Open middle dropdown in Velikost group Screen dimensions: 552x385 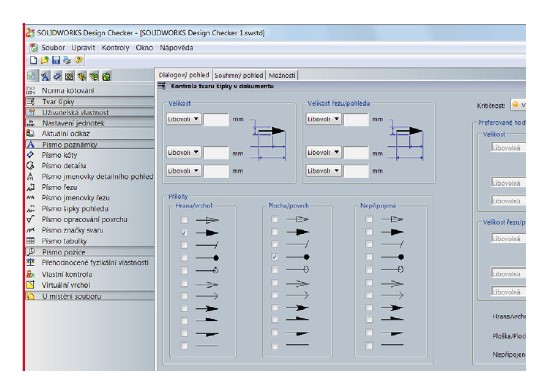click(x=183, y=152)
